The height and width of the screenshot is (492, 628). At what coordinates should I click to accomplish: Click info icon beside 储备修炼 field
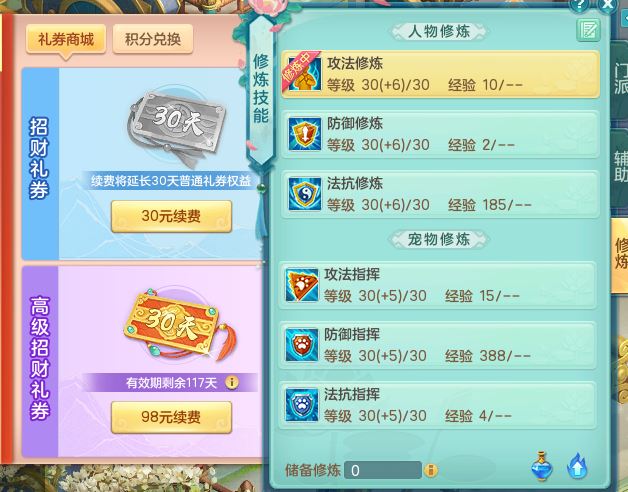pyautogui.click(x=431, y=470)
